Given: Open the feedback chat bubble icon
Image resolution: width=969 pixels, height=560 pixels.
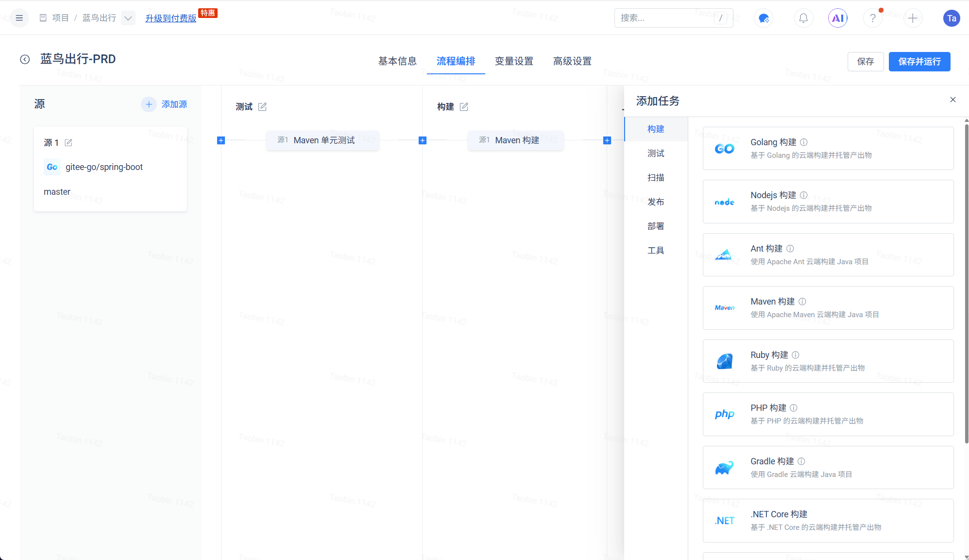Looking at the screenshot, I should 763,18.
